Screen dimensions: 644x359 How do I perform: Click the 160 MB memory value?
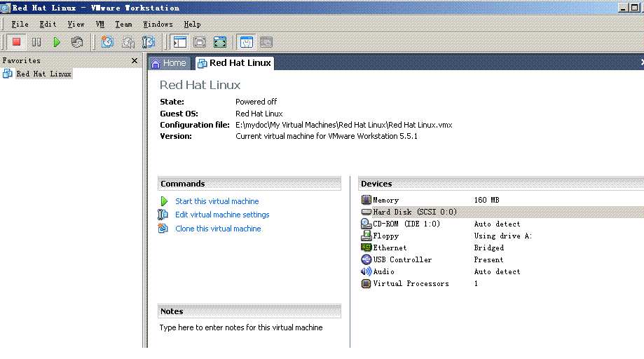(487, 200)
